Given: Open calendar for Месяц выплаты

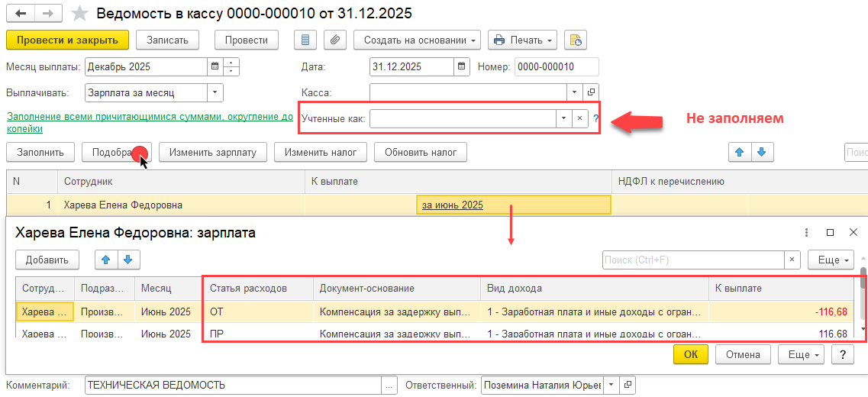Looking at the screenshot, I should coord(215,67).
